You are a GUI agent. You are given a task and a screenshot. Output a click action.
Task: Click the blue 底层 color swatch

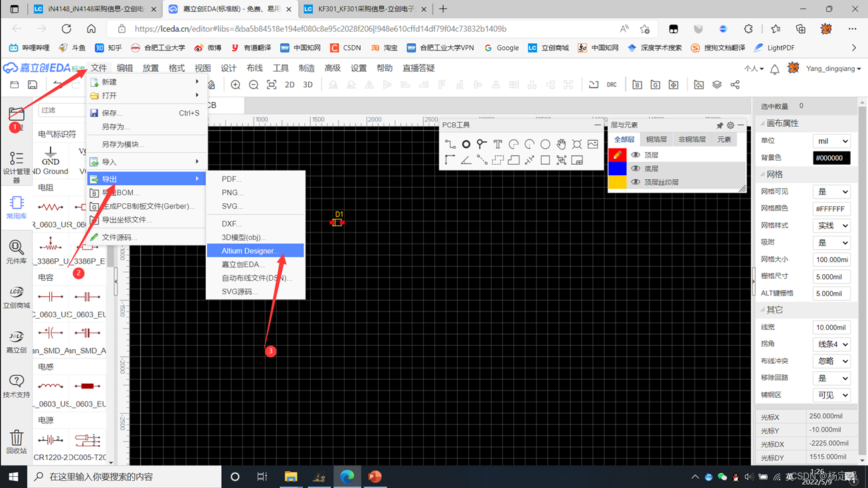tap(618, 169)
